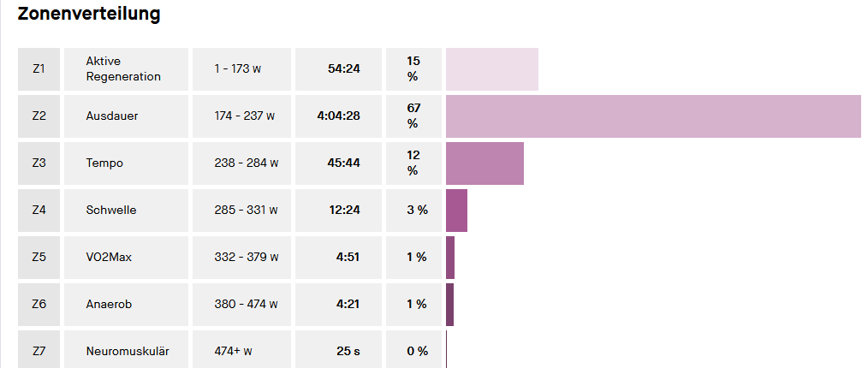Click the long Z2 Ausdauer bar
The image size is (868, 368).
[652, 116]
